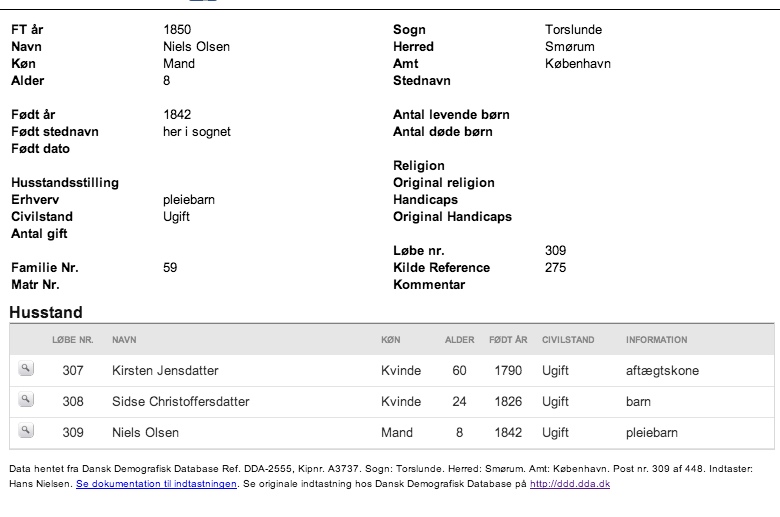Click the København Amt value

coord(578,64)
